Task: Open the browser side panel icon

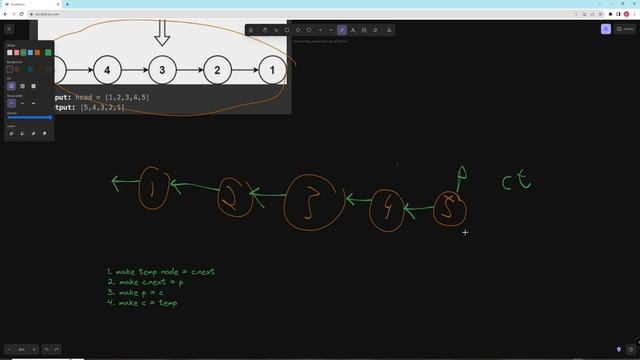Action: 618,14
